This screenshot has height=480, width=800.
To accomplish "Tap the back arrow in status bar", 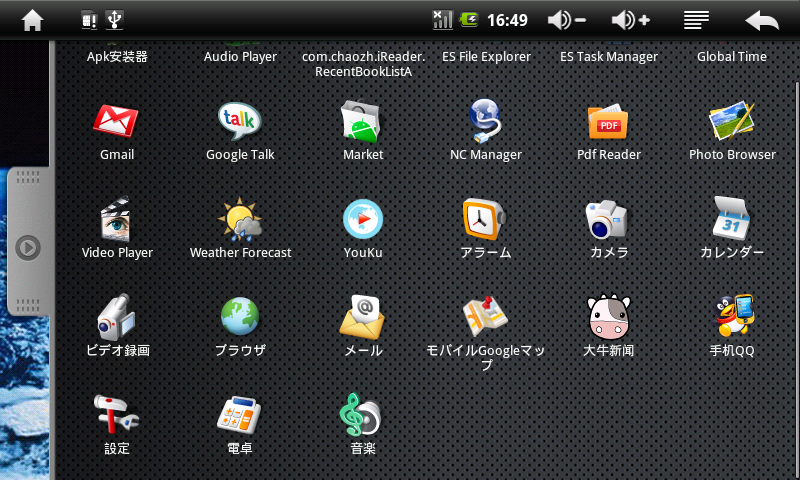I will [762, 21].
